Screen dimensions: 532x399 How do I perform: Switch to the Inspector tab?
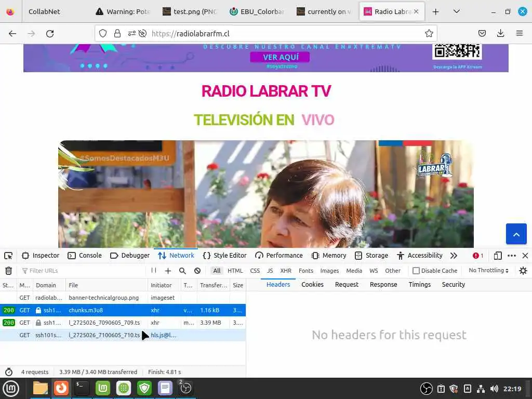pos(41,256)
